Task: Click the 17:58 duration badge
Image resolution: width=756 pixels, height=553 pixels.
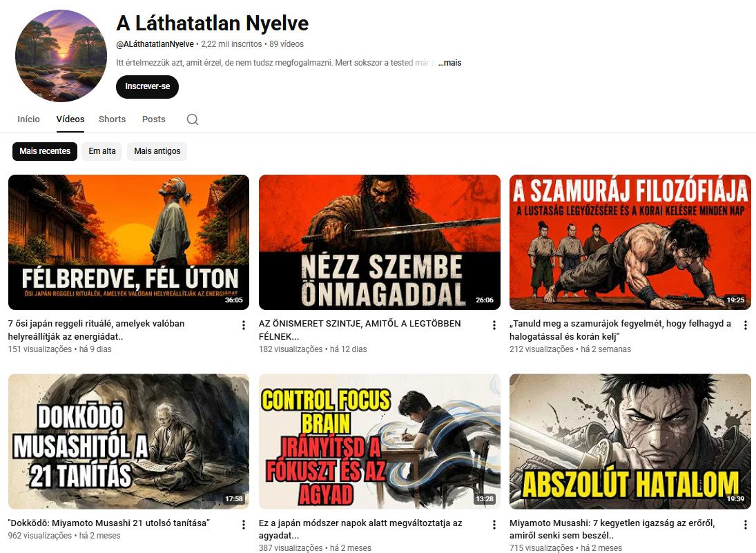Action: pyautogui.click(x=234, y=499)
